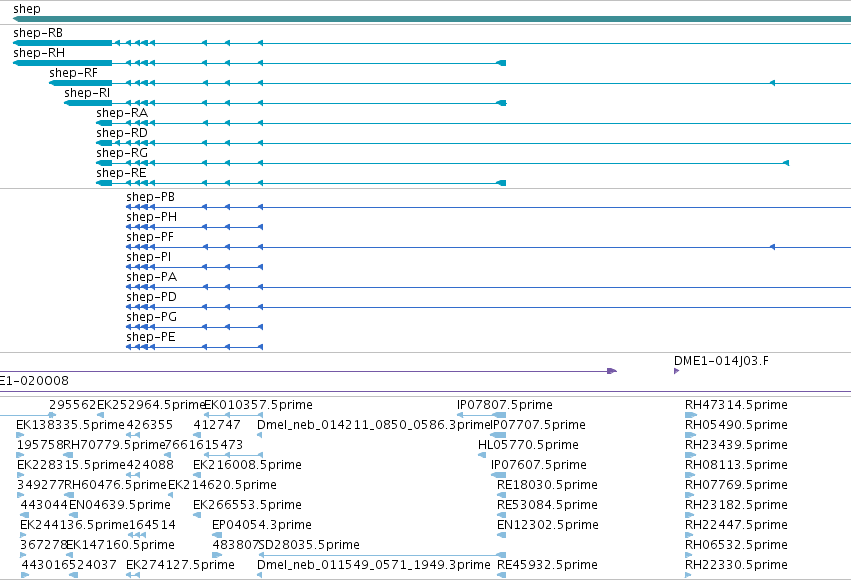Screen dimensions: 851x580
Task: Click the shep-RE right-end exon block
Action: pos(501,183)
